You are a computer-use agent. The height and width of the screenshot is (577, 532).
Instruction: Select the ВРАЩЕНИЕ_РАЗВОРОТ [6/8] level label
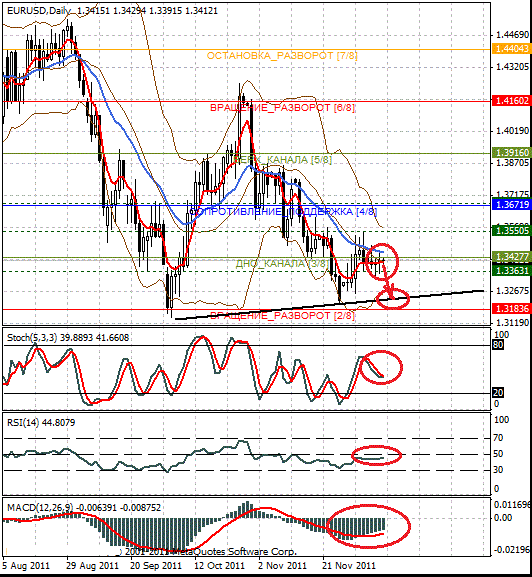282,108
